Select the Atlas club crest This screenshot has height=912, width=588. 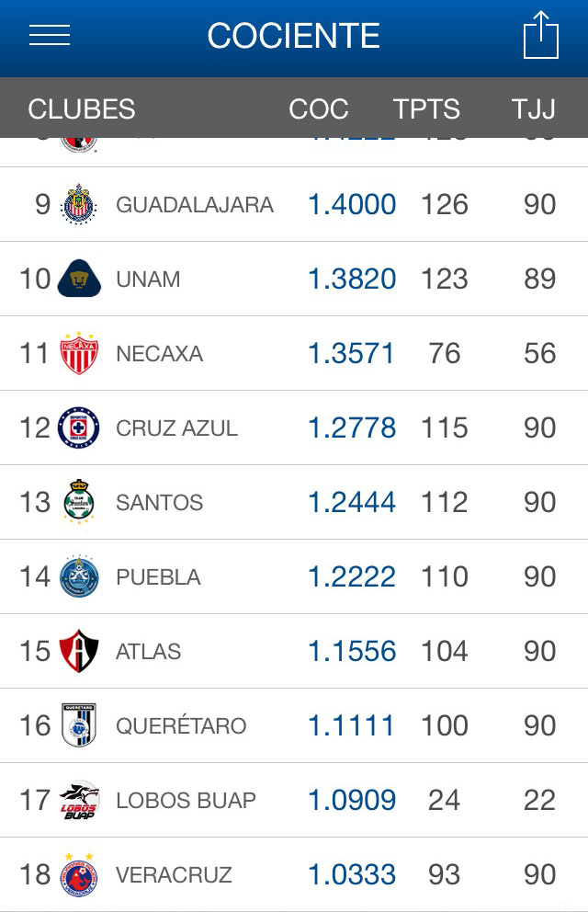[x=79, y=651]
